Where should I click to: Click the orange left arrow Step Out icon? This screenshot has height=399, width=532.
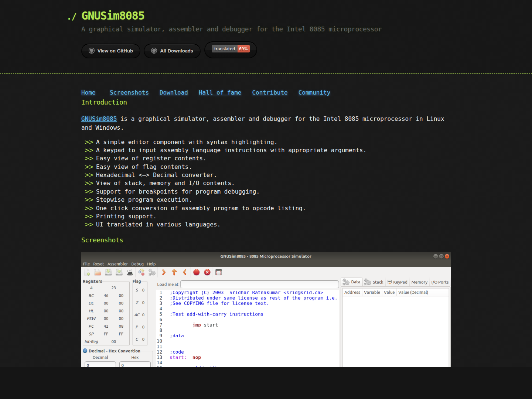185,272
